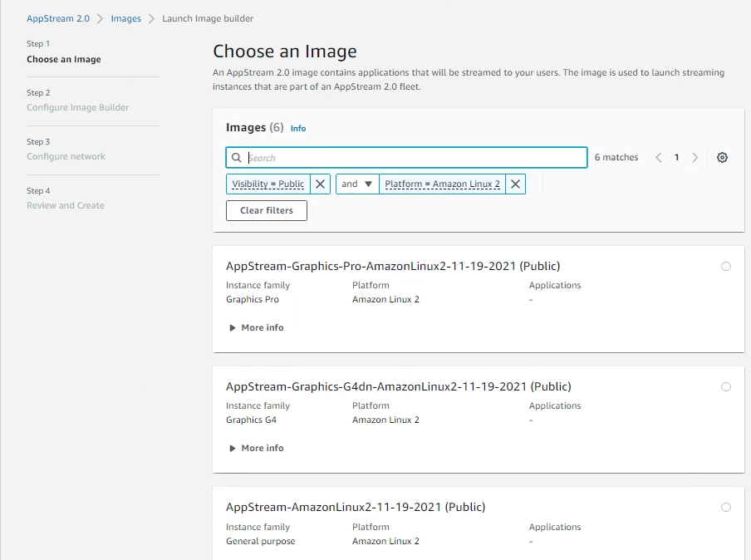Open the Info link beside Images
The width and height of the screenshot is (751, 560).
coord(297,128)
